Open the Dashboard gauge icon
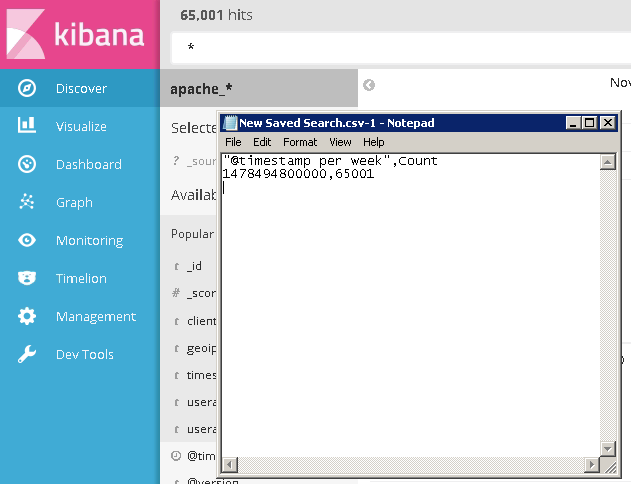The height and width of the screenshot is (484, 631). pyautogui.click(x=27, y=164)
